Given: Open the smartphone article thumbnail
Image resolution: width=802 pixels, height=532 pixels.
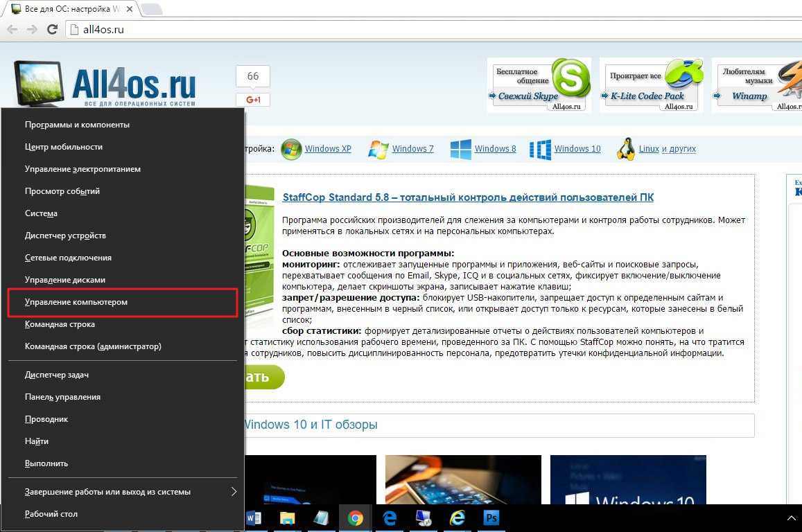Looking at the screenshot, I should pyautogui.click(x=464, y=479).
